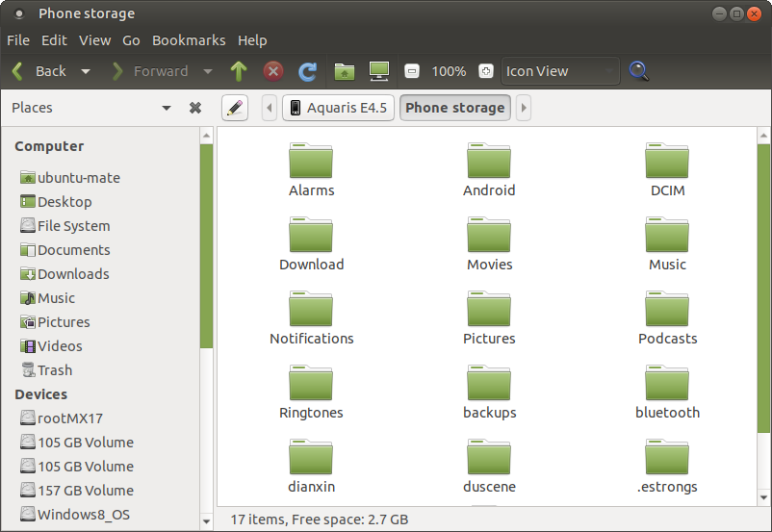Click the Back navigation button

pyautogui.click(x=39, y=71)
